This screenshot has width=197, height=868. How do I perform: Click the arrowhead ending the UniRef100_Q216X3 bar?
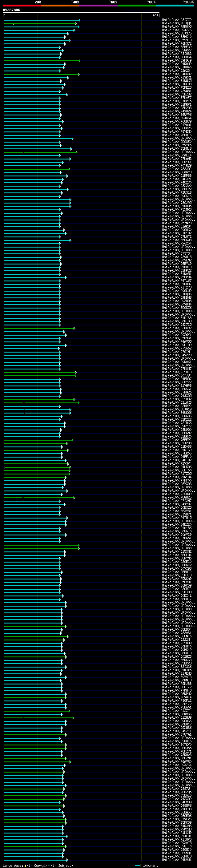[x=78, y=403]
